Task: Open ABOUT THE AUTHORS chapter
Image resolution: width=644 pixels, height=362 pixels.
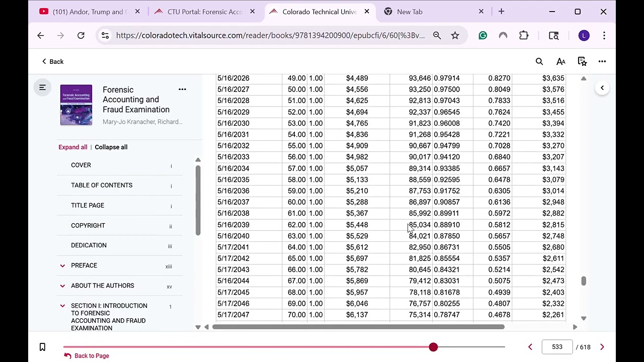Action: pyautogui.click(x=103, y=286)
